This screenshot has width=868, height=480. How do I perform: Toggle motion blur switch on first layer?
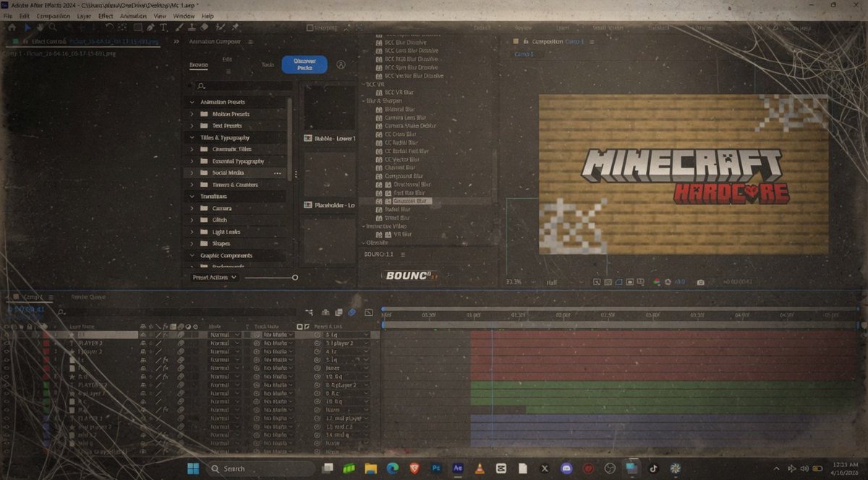pos(181,335)
